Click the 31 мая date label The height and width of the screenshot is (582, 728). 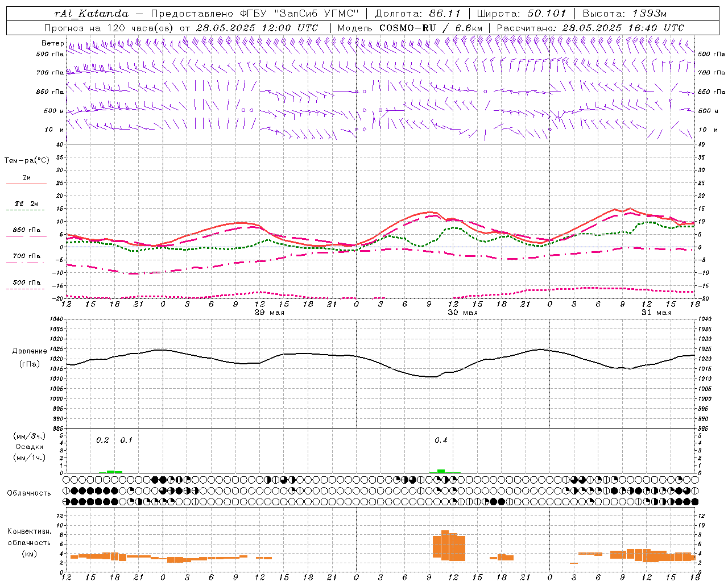click(656, 313)
